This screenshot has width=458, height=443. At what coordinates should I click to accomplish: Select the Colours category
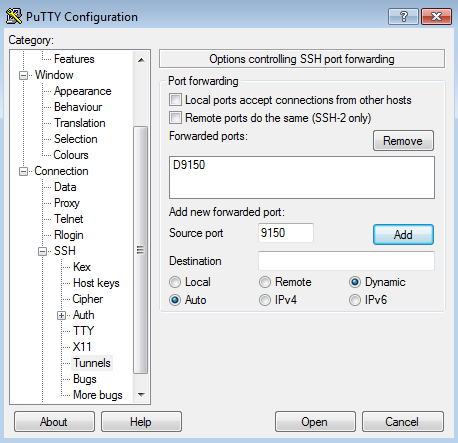71,155
